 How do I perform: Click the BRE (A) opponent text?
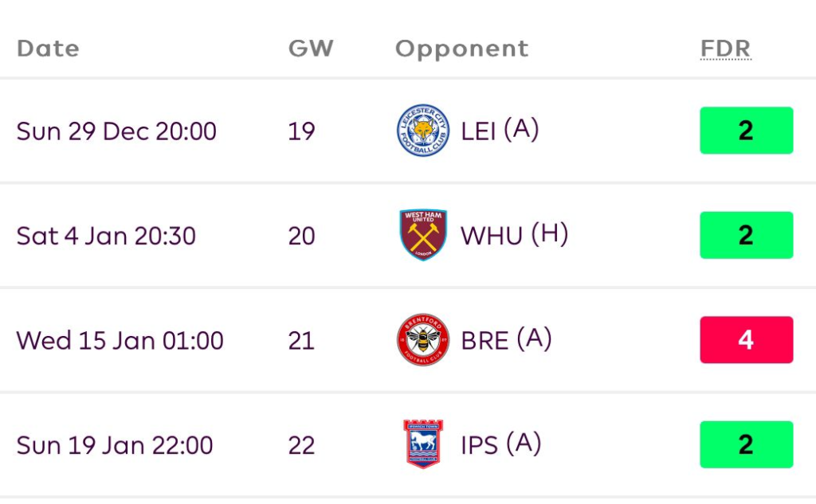[506, 340]
